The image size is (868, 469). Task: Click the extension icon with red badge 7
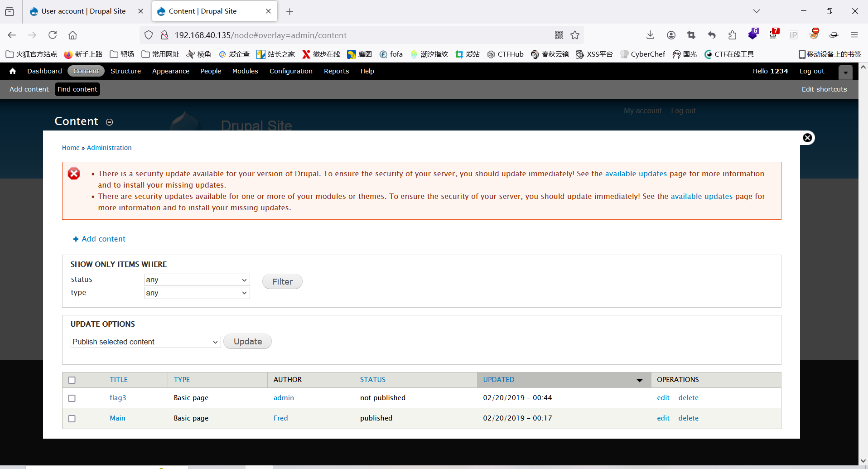(x=774, y=34)
